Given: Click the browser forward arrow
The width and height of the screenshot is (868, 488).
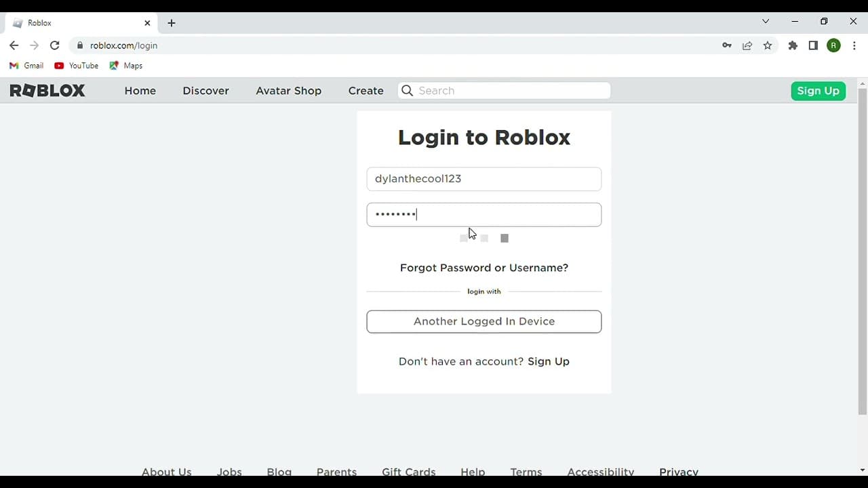Looking at the screenshot, I should (x=35, y=45).
